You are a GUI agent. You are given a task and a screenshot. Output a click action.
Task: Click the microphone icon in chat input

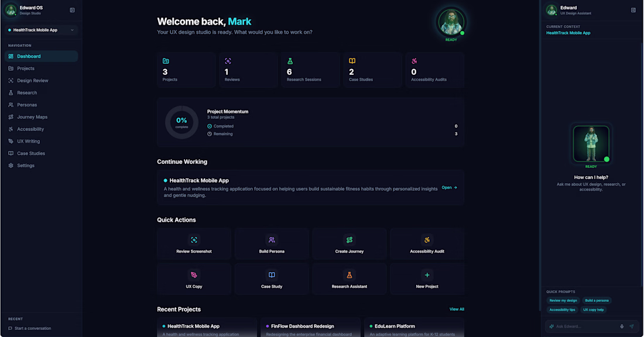coord(622,326)
